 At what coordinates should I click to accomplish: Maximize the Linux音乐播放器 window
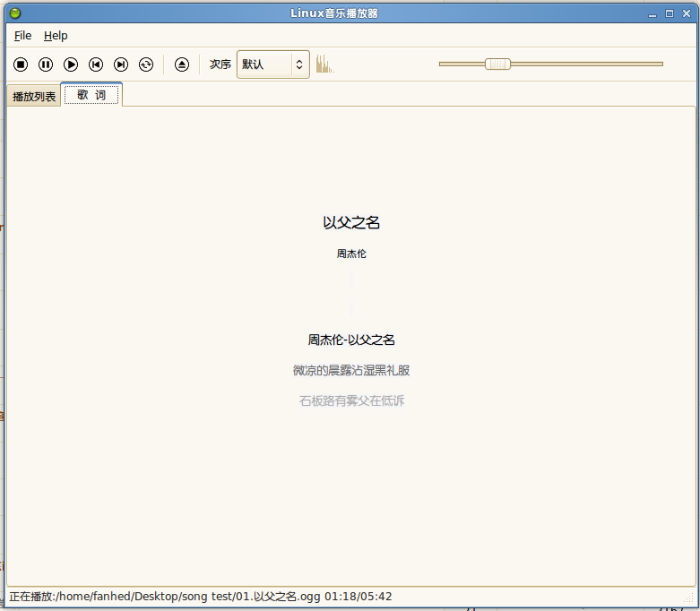[670, 13]
